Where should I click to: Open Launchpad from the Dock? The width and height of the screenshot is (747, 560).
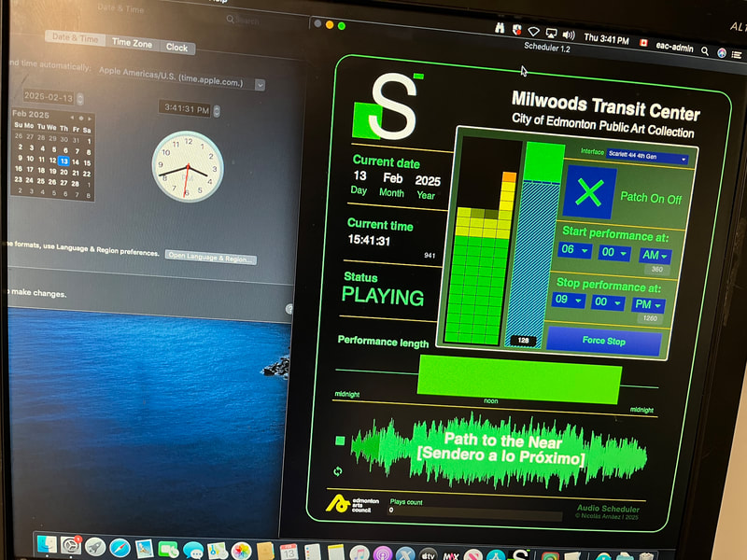(95, 547)
